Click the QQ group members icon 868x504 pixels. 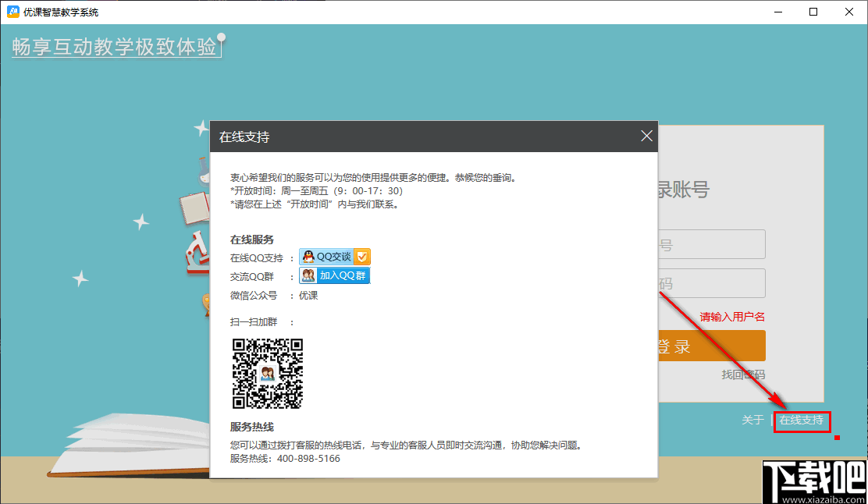pos(308,275)
